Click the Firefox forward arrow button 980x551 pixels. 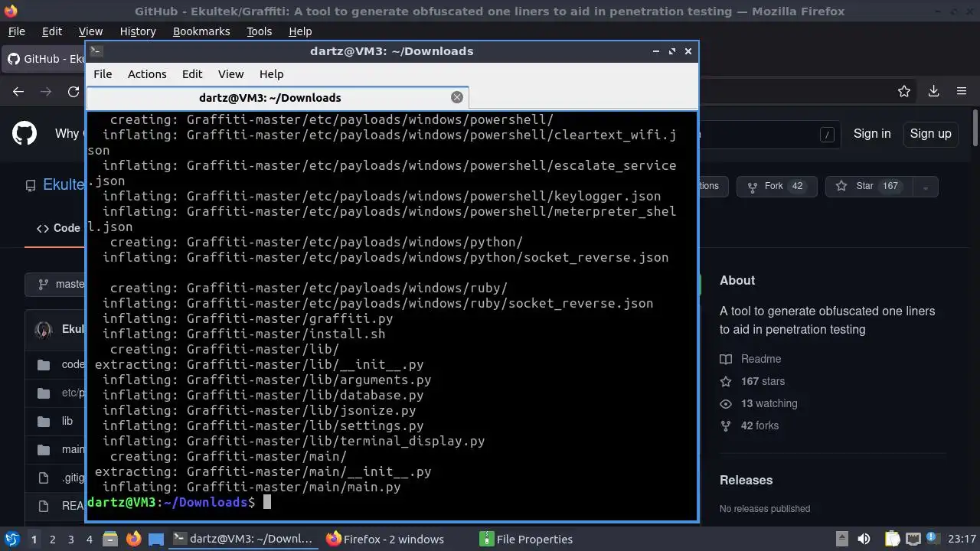click(x=46, y=92)
